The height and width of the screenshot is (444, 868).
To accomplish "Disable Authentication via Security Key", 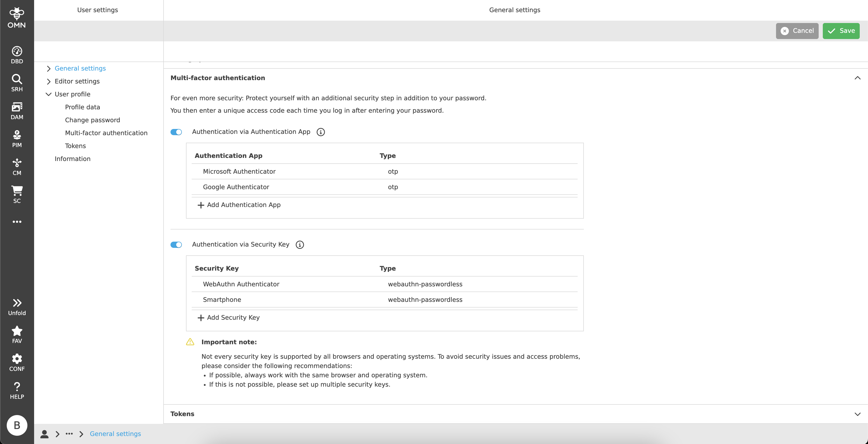I will pyautogui.click(x=176, y=245).
